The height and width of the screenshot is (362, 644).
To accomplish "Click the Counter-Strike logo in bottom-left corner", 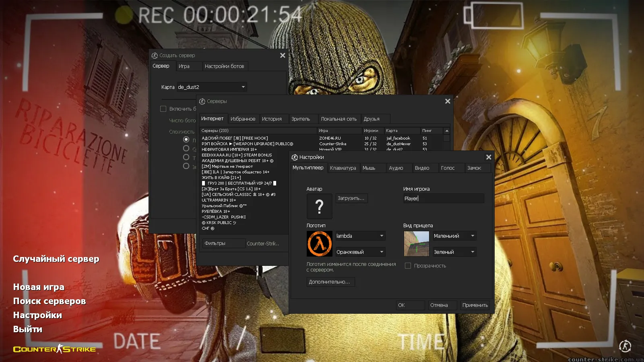I will pos(54,349).
